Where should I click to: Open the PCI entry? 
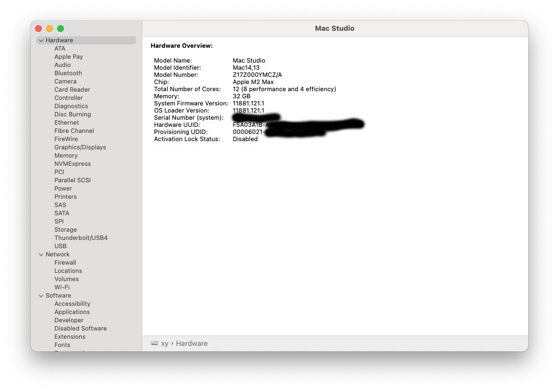coord(59,172)
